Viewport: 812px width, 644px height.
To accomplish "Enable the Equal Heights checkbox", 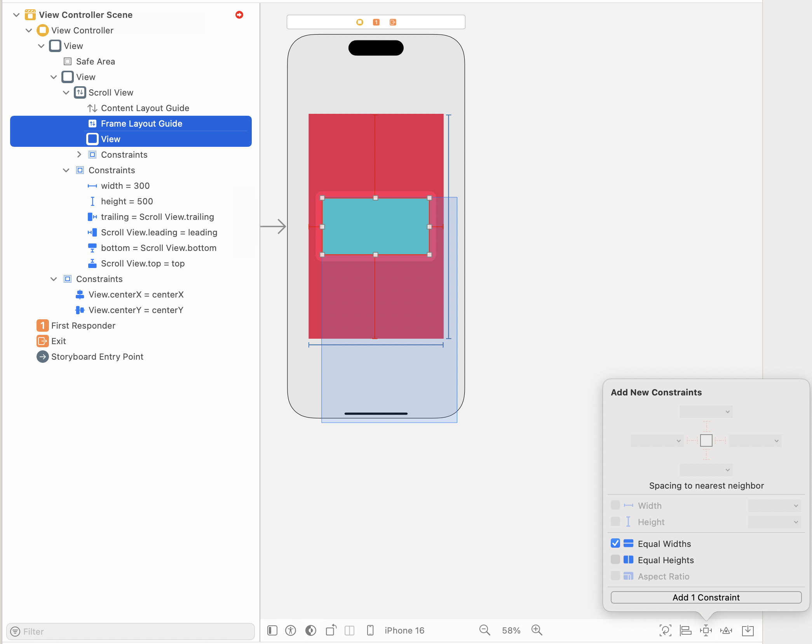I will pos(615,560).
